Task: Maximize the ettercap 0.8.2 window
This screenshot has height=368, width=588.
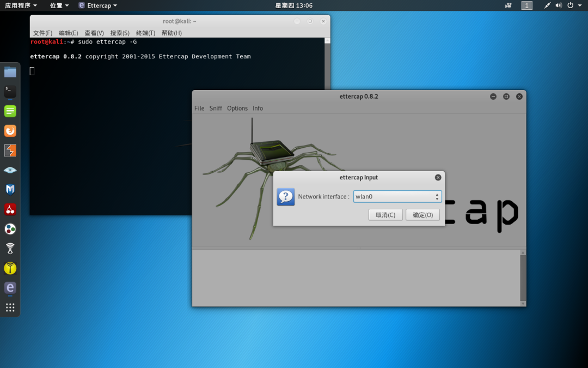Action: (x=506, y=96)
